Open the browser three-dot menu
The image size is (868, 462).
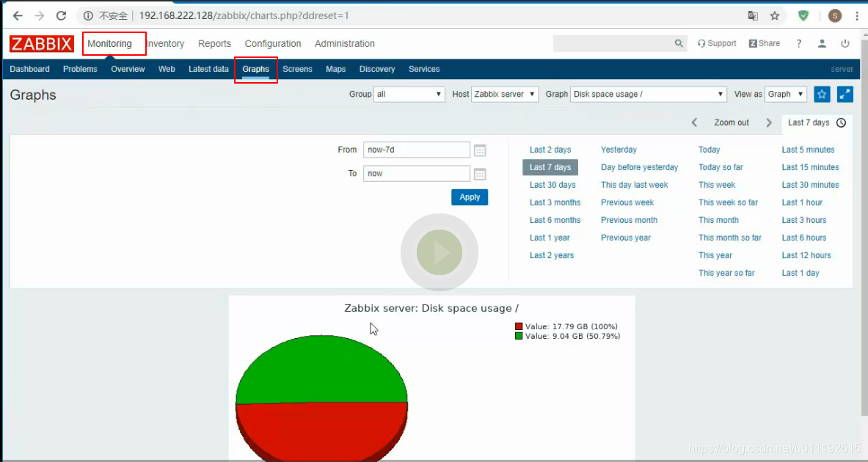tap(856, 15)
